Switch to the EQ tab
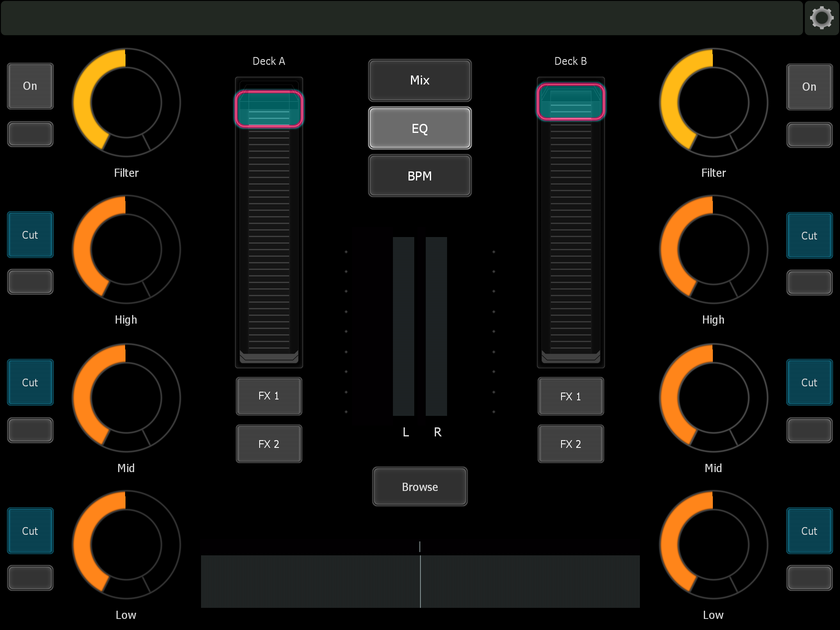Viewport: 840px width, 630px height. coord(420,128)
